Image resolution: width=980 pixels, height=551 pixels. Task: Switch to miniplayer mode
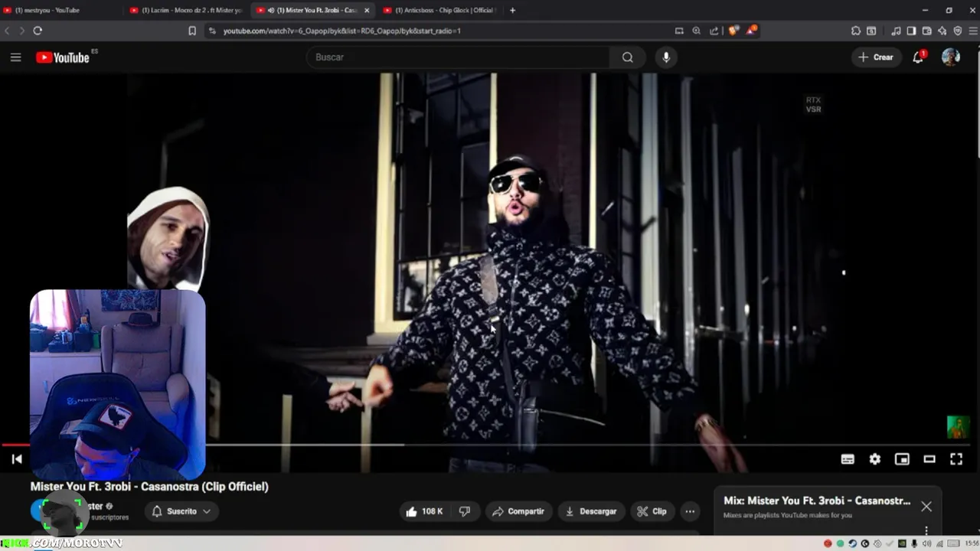click(902, 459)
